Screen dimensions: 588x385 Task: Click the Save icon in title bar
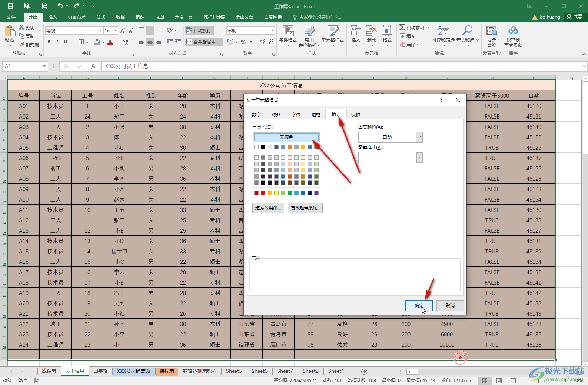click(x=10, y=6)
